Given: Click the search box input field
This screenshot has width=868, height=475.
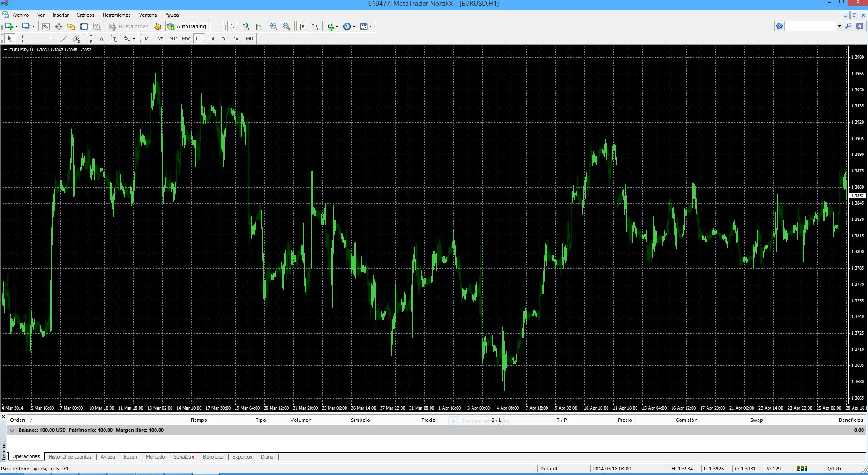Looking at the screenshot, I should click(811, 26).
